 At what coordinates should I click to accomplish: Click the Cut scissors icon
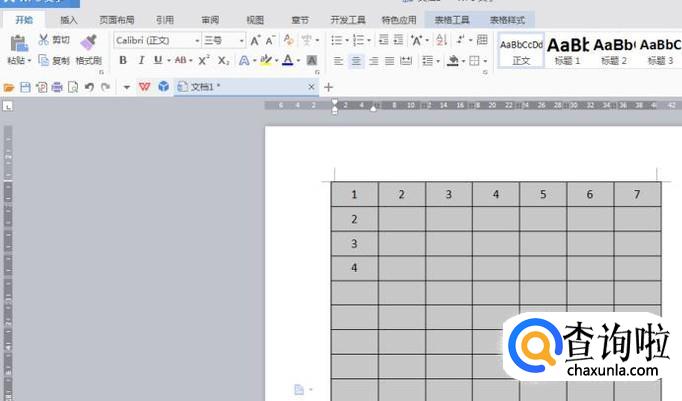43,40
